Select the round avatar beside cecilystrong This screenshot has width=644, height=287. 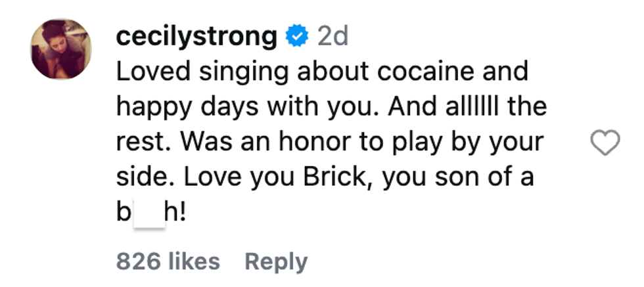[60, 49]
